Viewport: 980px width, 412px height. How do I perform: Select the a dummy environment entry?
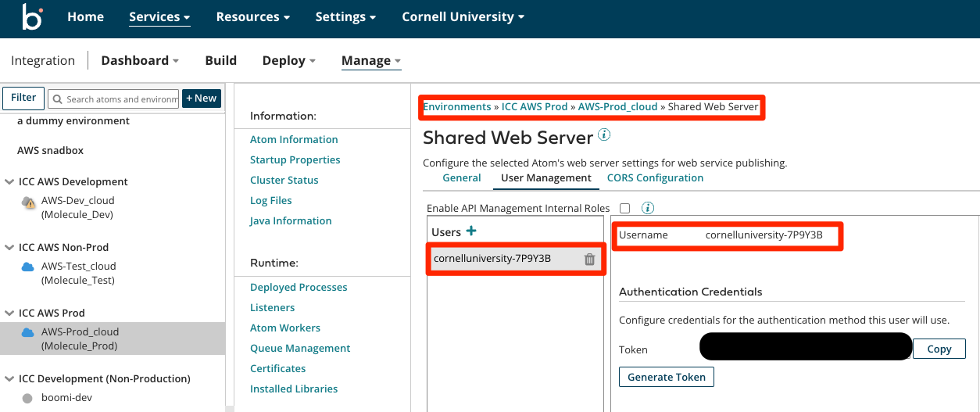[73, 121]
